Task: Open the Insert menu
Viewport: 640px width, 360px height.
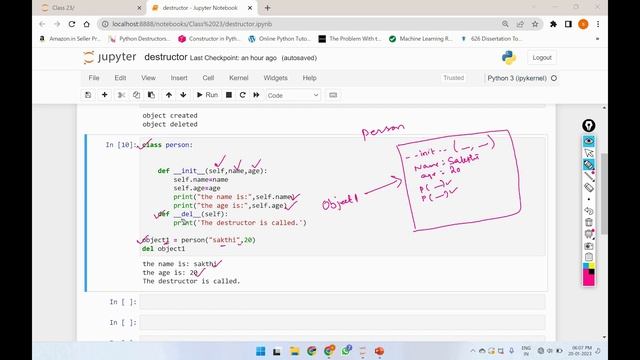Action: click(x=179, y=78)
